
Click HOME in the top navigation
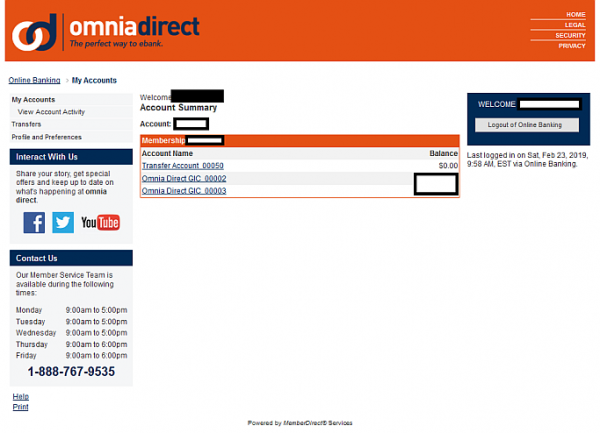575,15
